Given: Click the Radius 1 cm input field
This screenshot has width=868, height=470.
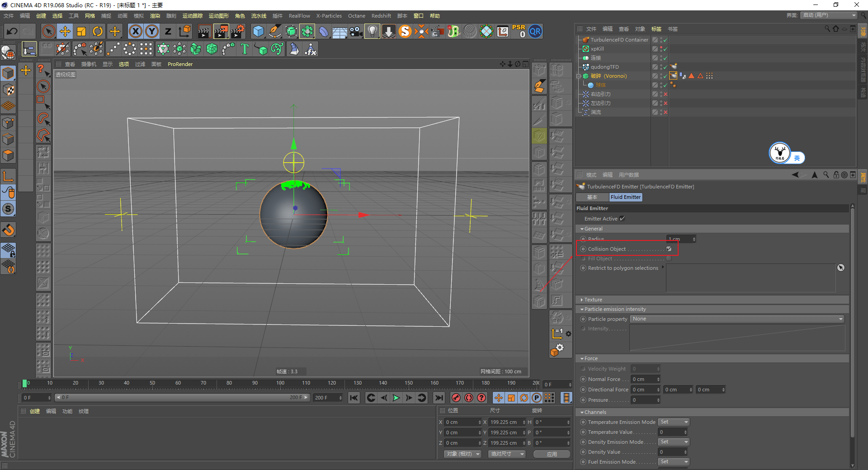Looking at the screenshot, I should pyautogui.click(x=681, y=239).
